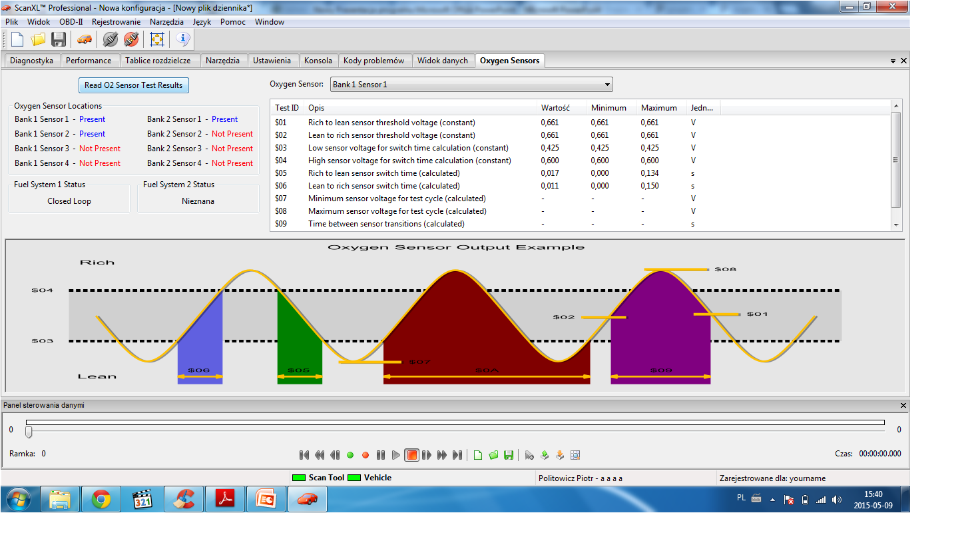
Task: Click the open folder toolbar icon
Action: point(38,39)
